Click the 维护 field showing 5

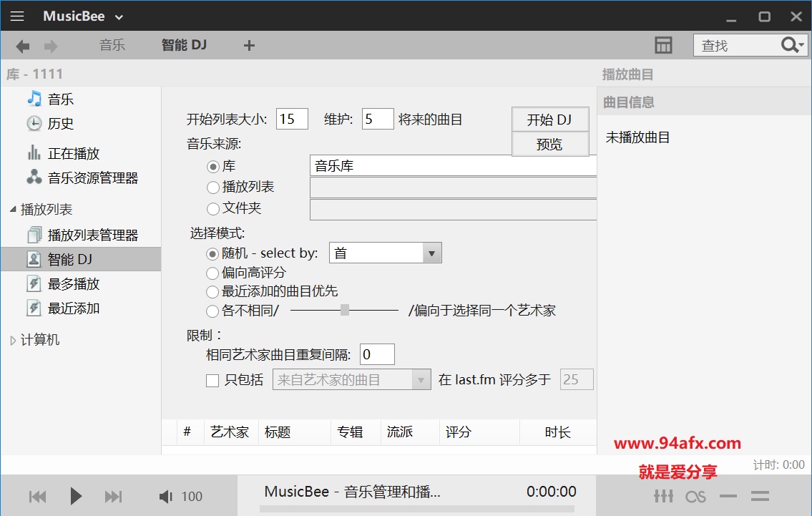pyautogui.click(x=378, y=119)
